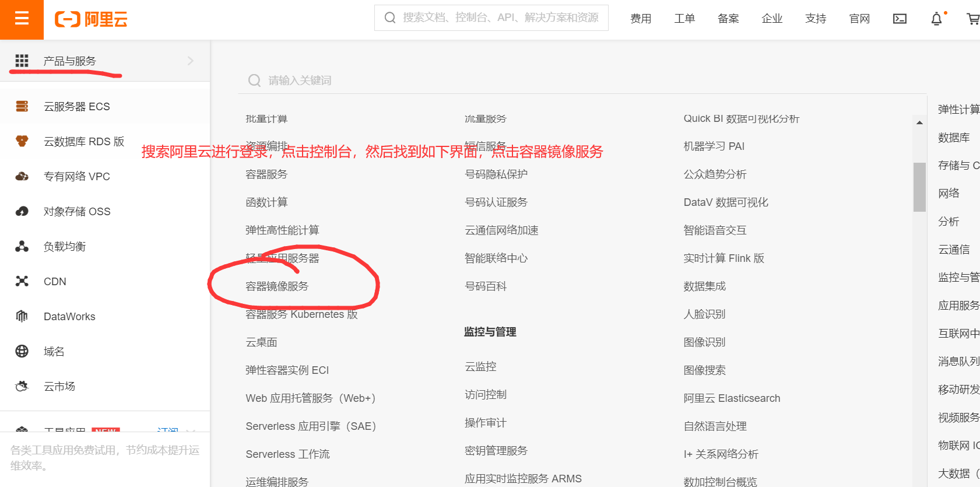This screenshot has width=980, height=487.
Task: Open DataV 数据可视化 link
Action: click(x=726, y=202)
